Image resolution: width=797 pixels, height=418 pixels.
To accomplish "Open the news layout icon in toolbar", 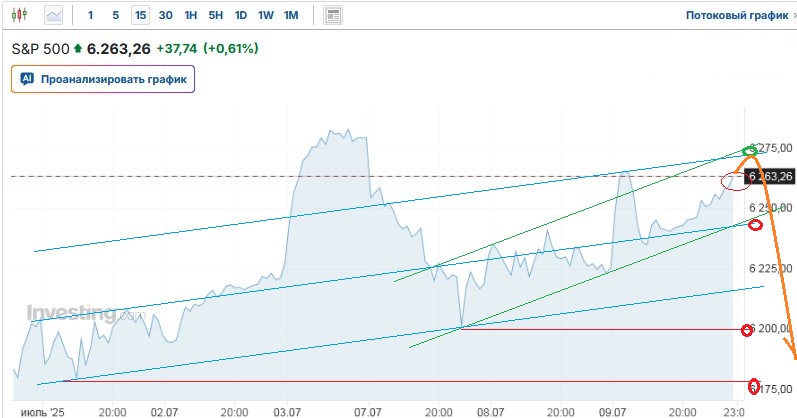I will [333, 15].
